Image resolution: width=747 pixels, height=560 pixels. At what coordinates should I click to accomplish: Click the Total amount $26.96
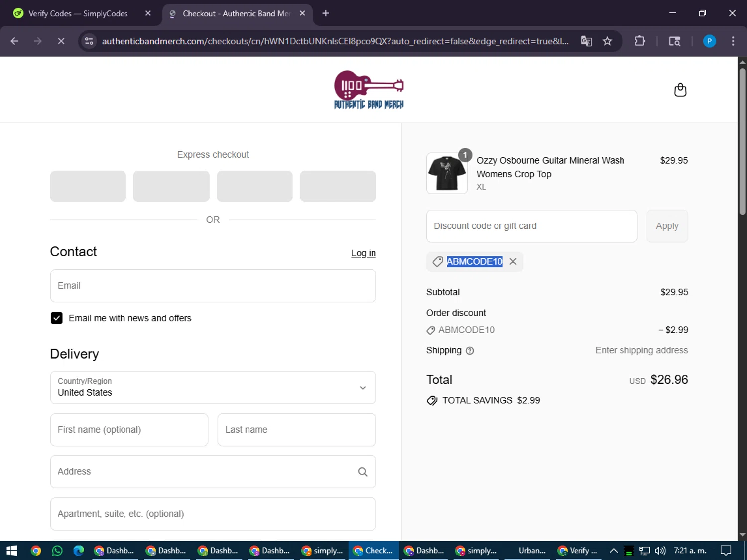click(x=669, y=380)
